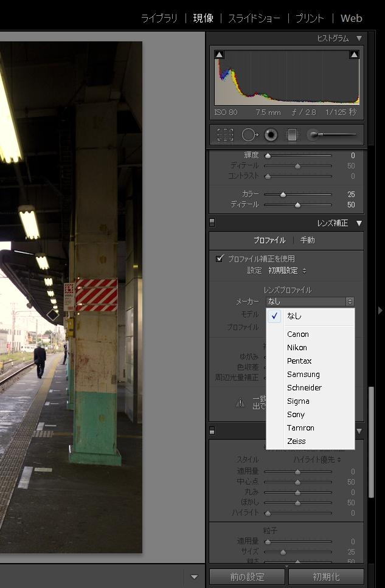385x588 pixels.
Task: Open the Web module
Action: [351, 18]
